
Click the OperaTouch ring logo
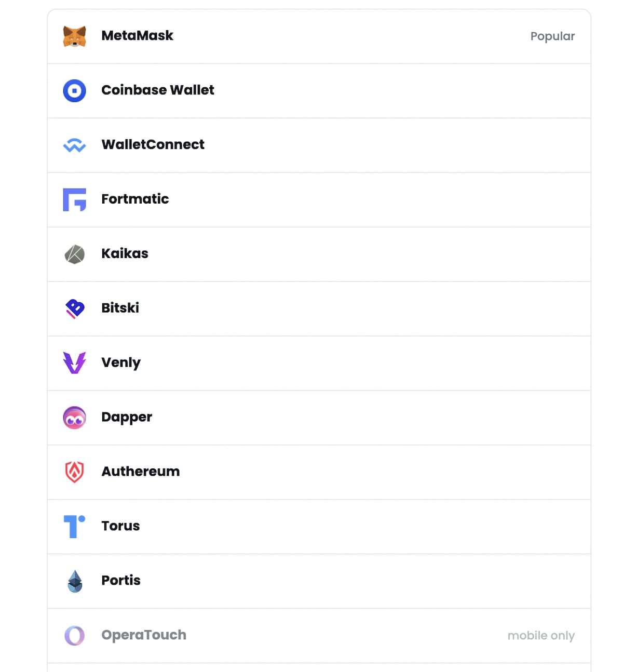[x=74, y=635]
